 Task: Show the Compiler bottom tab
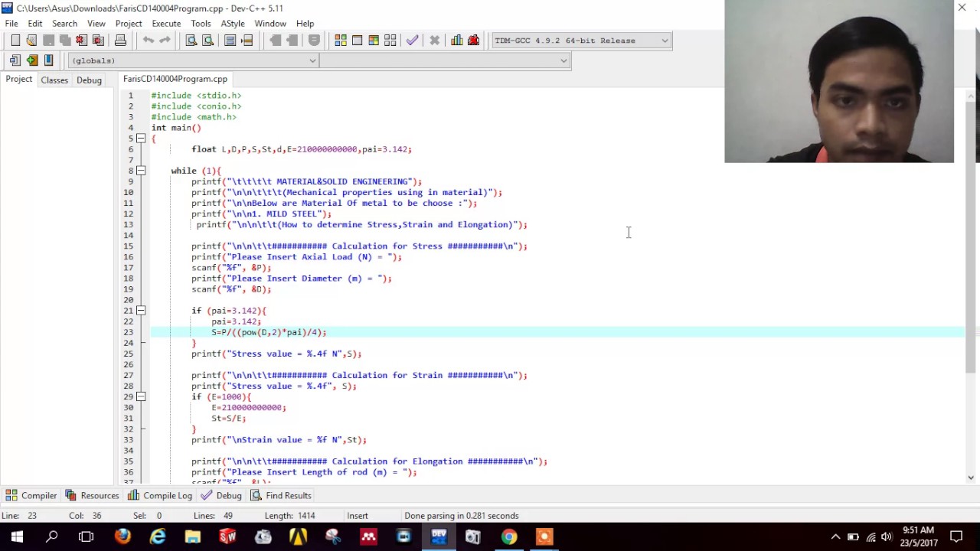(31, 495)
